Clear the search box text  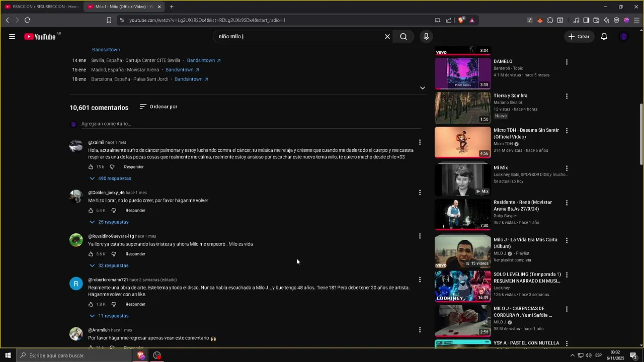pyautogui.click(x=387, y=37)
